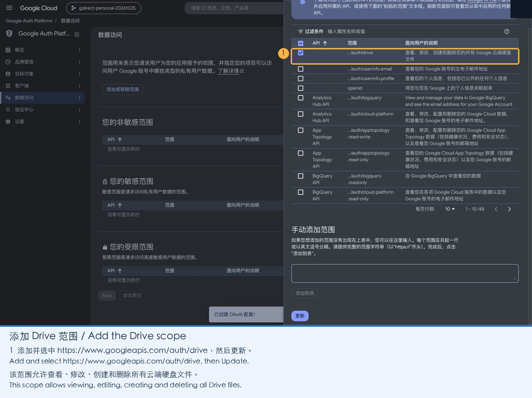Check the ../auth/userinfo.email scope

301,69
